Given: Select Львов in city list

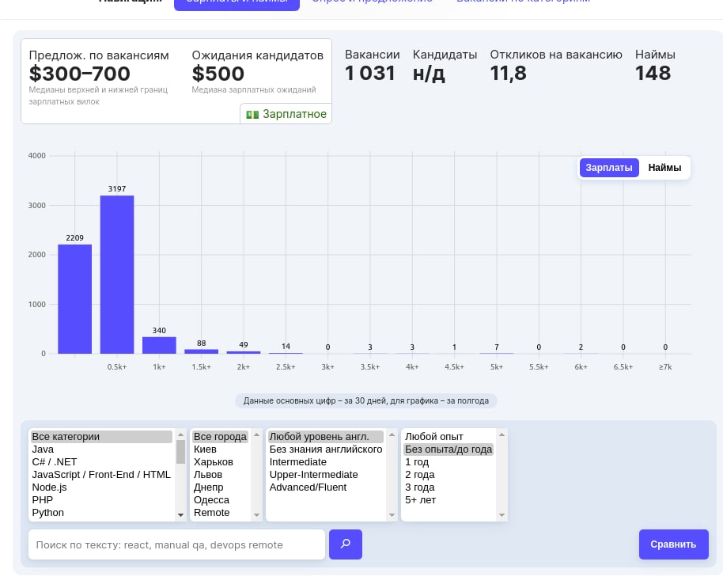Looking at the screenshot, I should click(x=221, y=475).
